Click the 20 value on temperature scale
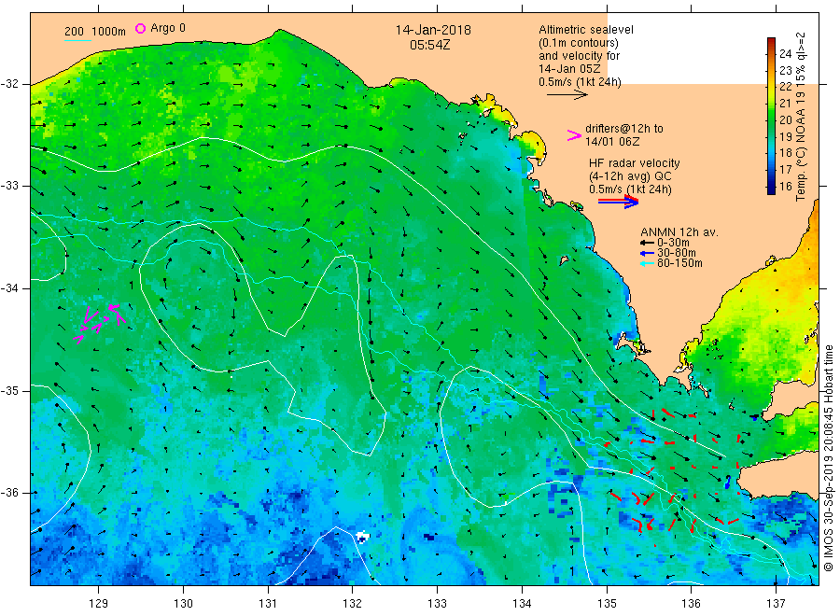This screenshot has height=616, width=840. 785,120
